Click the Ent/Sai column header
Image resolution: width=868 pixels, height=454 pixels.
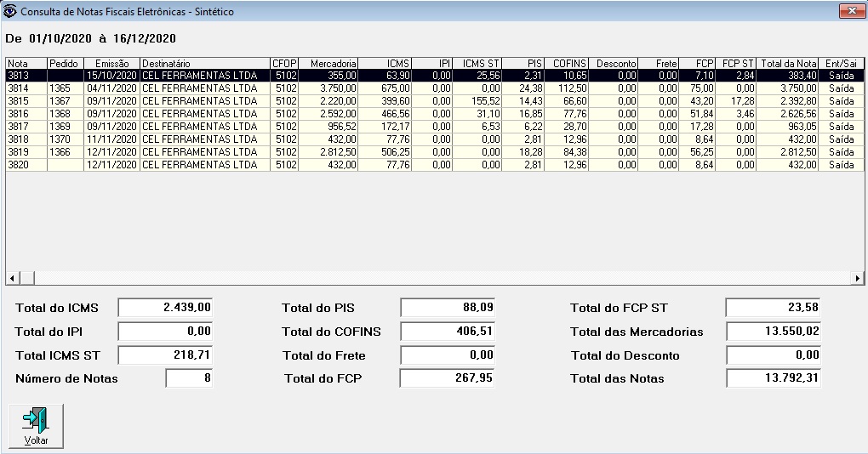841,64
